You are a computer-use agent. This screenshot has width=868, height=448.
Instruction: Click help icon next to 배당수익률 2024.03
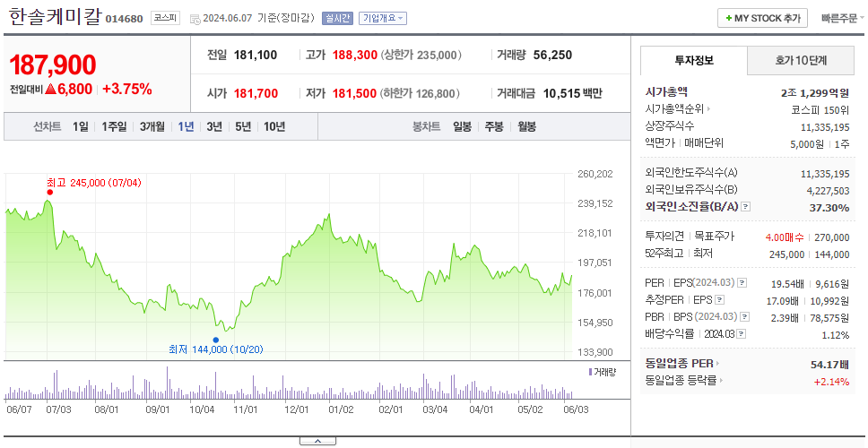pyautogui.click(x=742, y=334)
